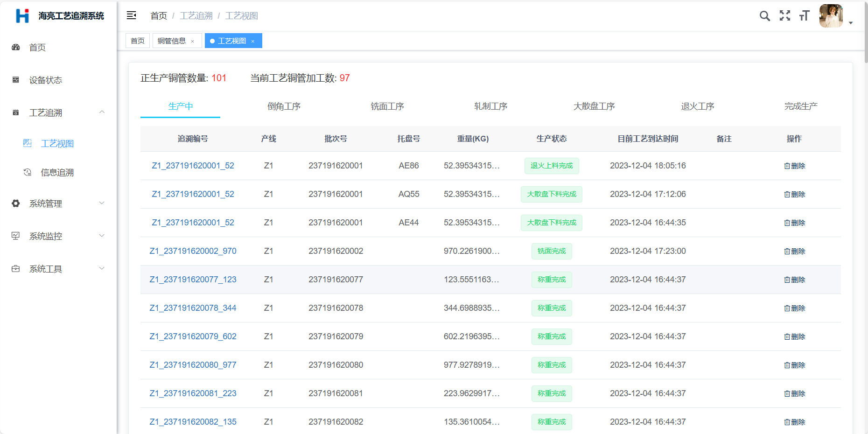This screenshot has width=868, height=434.
Task: Delete the batch 237191620077 row
Action: click(x=794, y=280)
